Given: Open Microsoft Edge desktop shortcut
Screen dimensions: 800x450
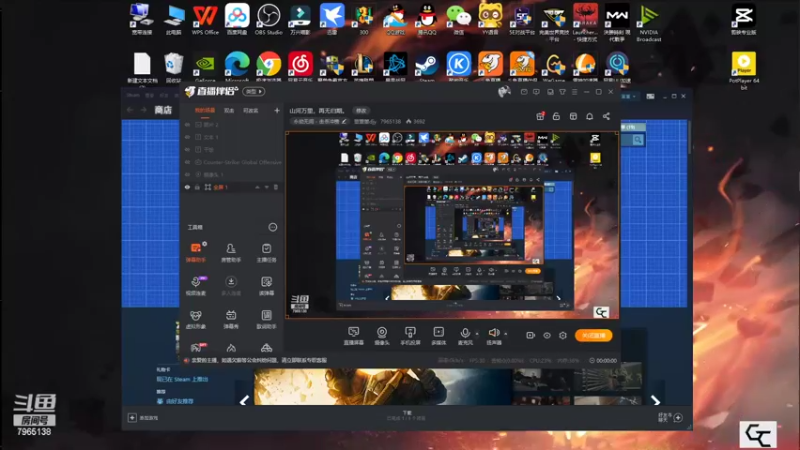Looking at the screenshot, I should pos(237,67).
